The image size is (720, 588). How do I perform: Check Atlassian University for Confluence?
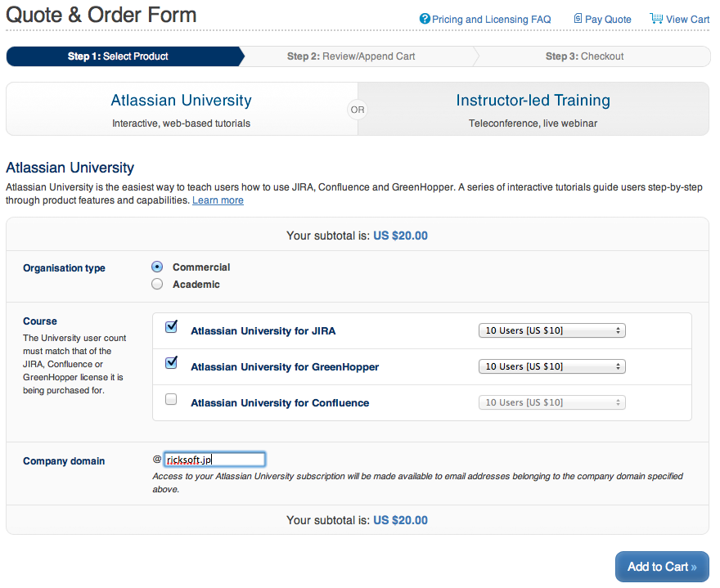(171, 399)
